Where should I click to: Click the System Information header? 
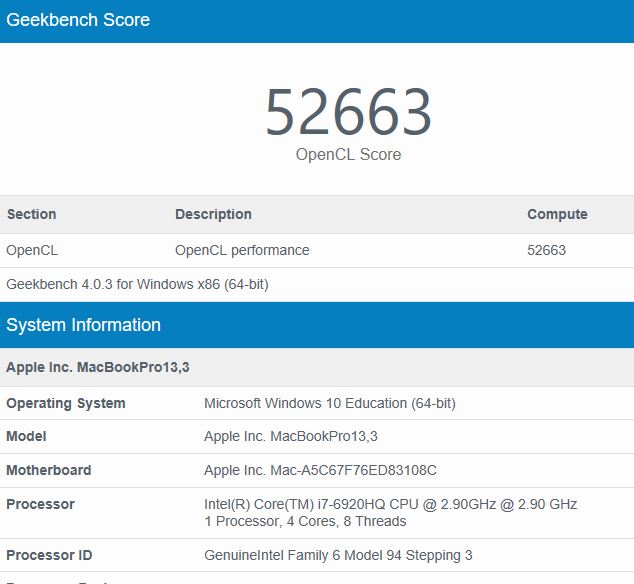pyautogui.click(x=83, y=325)
